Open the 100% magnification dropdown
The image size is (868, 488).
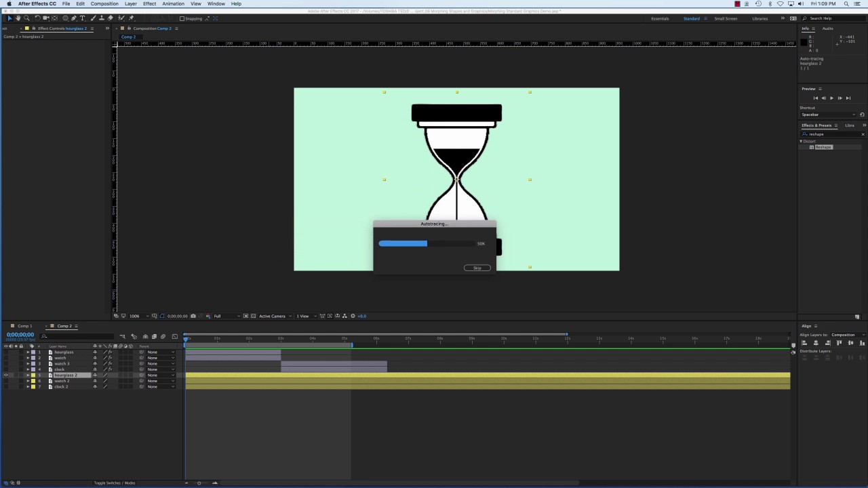click(138, 316)
